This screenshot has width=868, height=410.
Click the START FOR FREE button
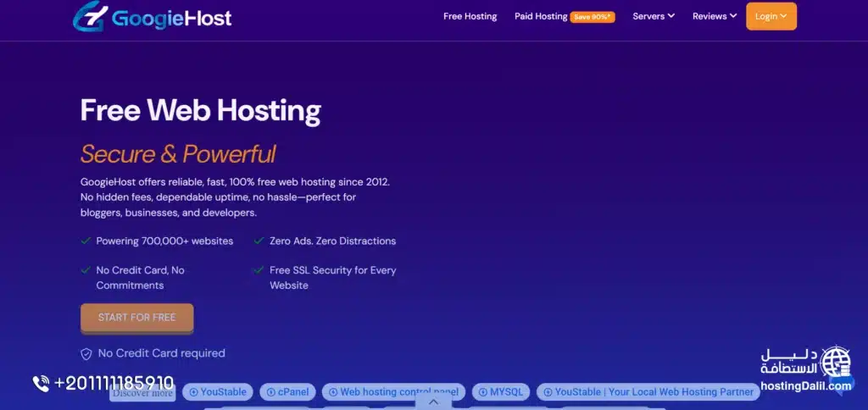coord(136,318)
